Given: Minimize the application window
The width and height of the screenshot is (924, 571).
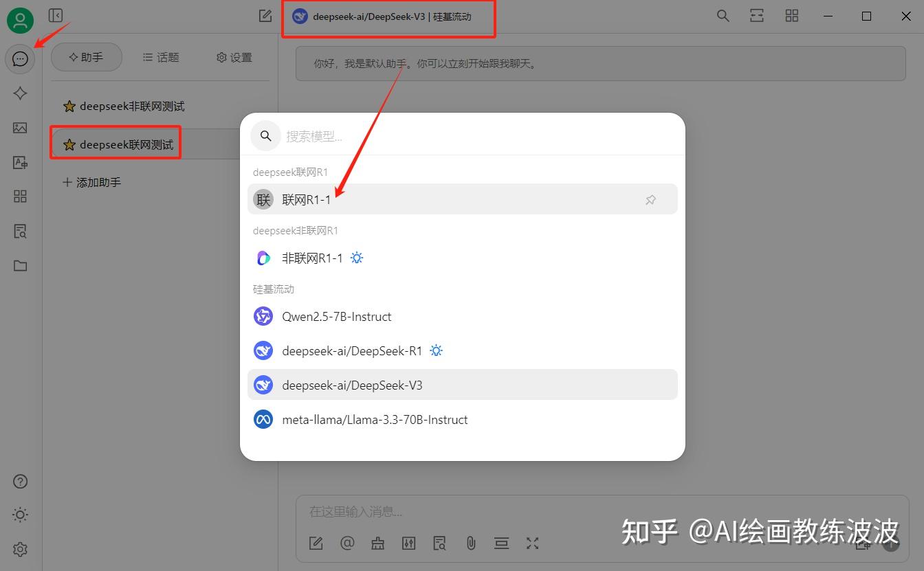Looking at the screenshot, I should click(x=828, y=16).
